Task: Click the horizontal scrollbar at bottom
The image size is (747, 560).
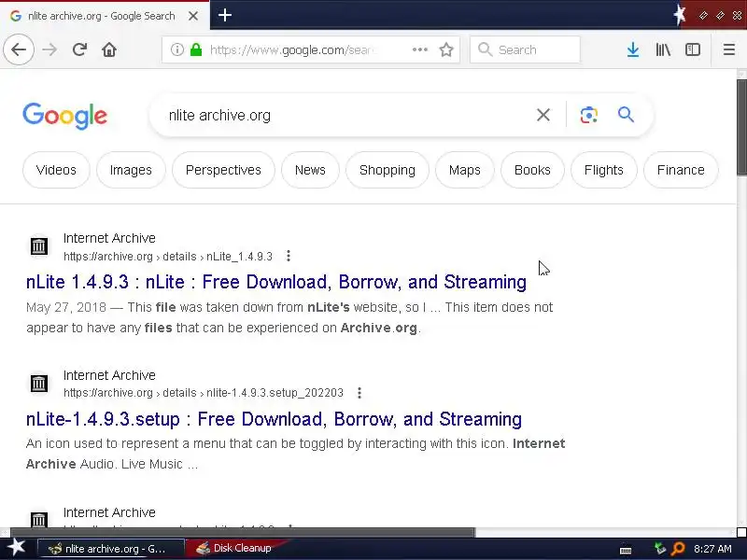Action: (243, 532)
